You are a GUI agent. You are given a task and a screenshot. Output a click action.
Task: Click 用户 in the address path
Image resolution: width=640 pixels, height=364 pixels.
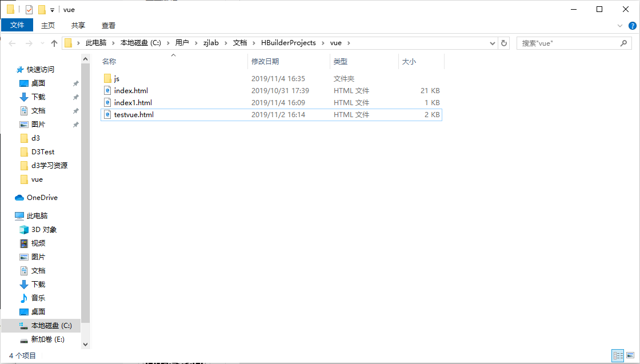[x=182, y=43]
